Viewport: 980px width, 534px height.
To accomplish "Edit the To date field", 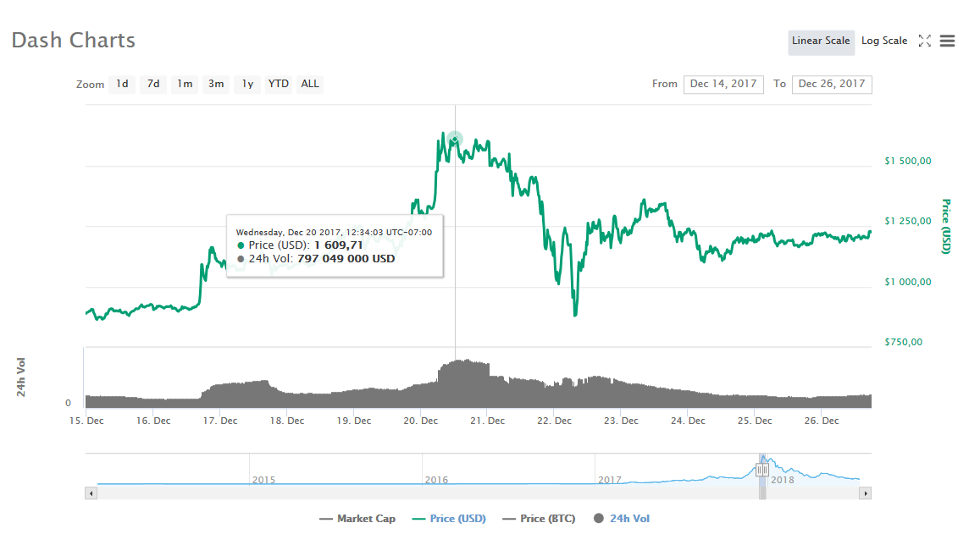I will [x=832, y=85].
